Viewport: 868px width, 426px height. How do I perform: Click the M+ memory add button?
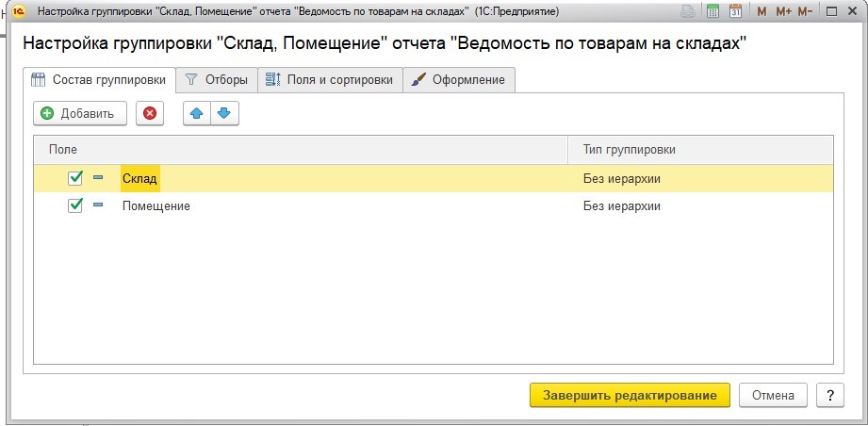pyautogui.click(x=783, y=11)
